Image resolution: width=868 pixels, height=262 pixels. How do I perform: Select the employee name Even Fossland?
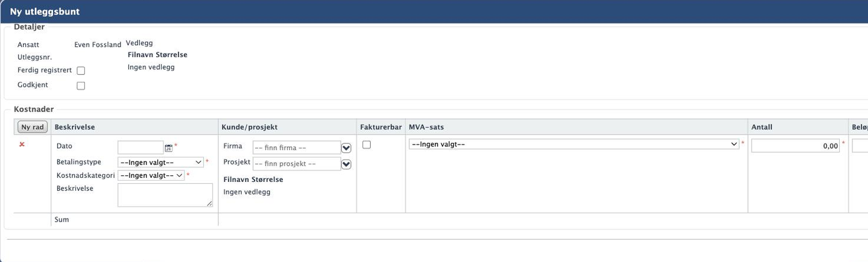[98, 45]
